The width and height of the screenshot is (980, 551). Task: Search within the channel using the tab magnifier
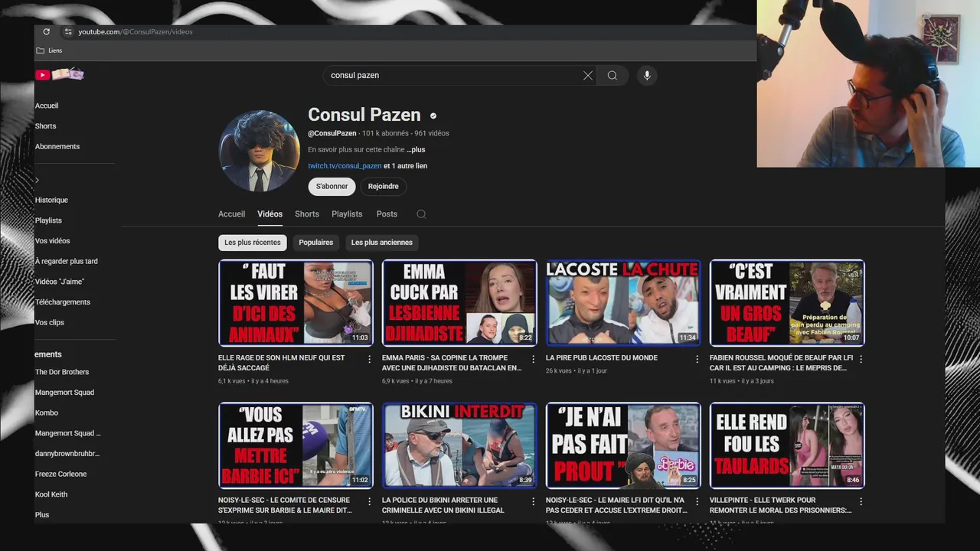(421, 214)
